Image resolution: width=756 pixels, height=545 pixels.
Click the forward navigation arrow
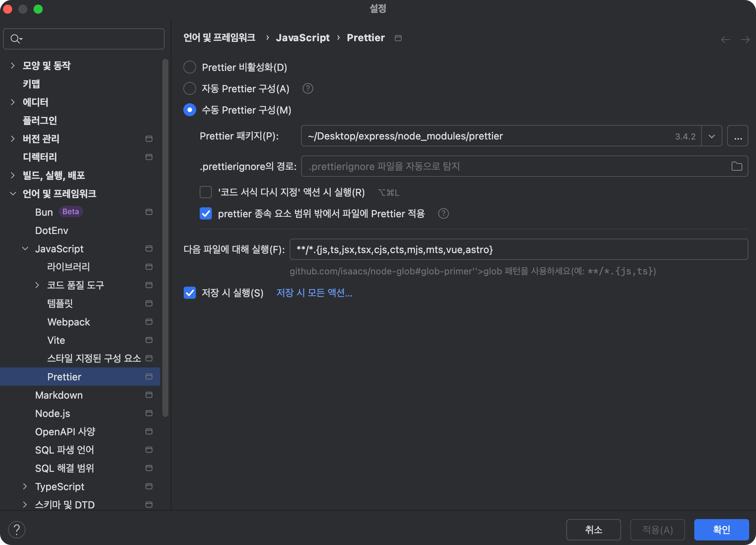745,40
